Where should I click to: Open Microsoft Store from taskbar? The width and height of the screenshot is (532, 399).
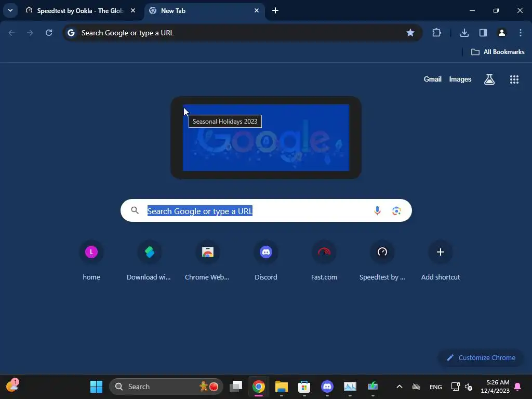304,387
